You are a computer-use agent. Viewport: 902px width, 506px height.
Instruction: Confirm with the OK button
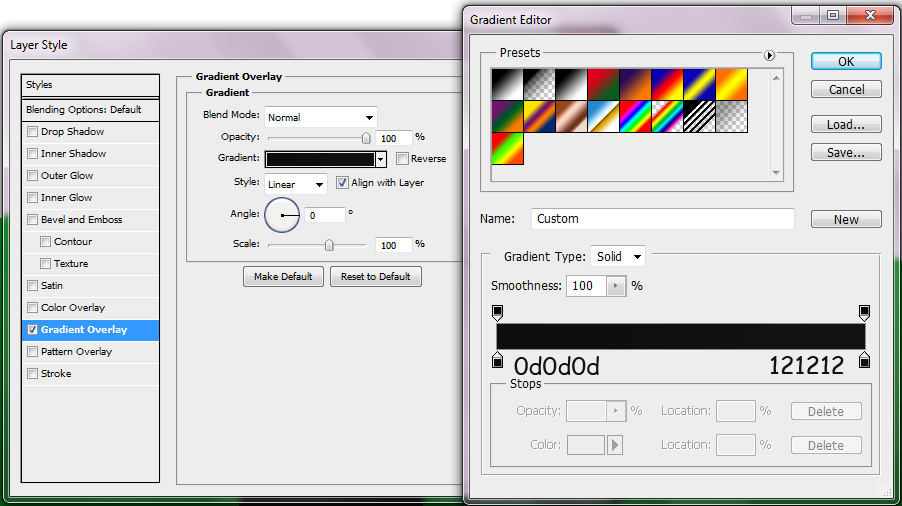point(846,62)
